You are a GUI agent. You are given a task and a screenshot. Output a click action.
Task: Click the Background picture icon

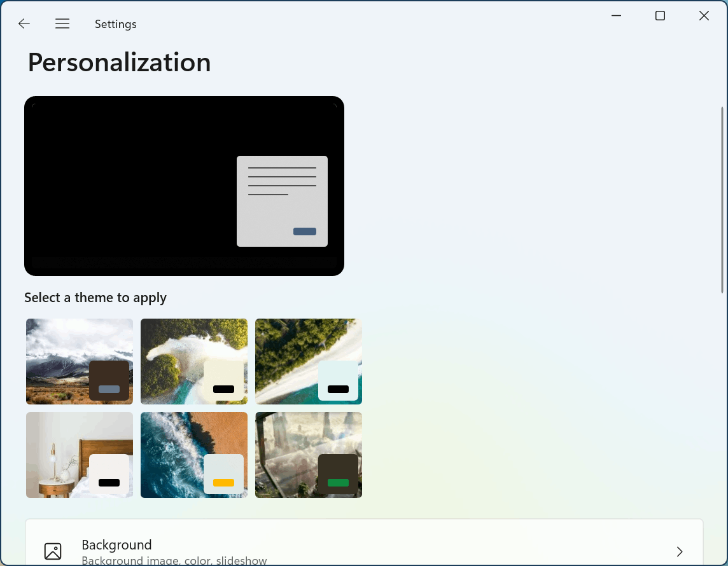pyautogui.click(x=53, y=551)
